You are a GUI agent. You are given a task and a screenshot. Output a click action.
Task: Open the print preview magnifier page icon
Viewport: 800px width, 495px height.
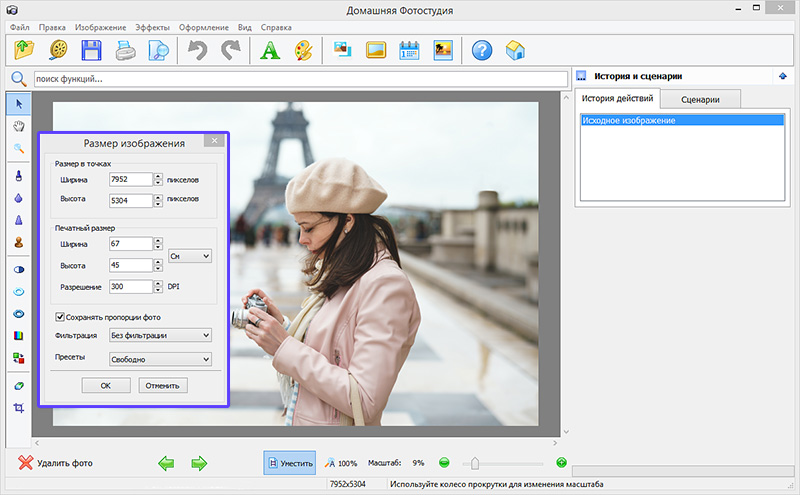click(x=159, y=51)
